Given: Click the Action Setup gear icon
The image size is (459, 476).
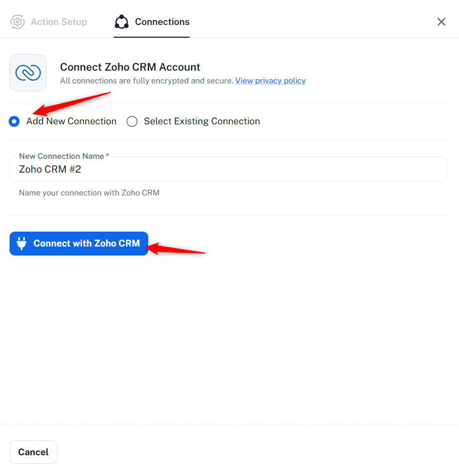Looking at the screenshot, I should (18, 22).
